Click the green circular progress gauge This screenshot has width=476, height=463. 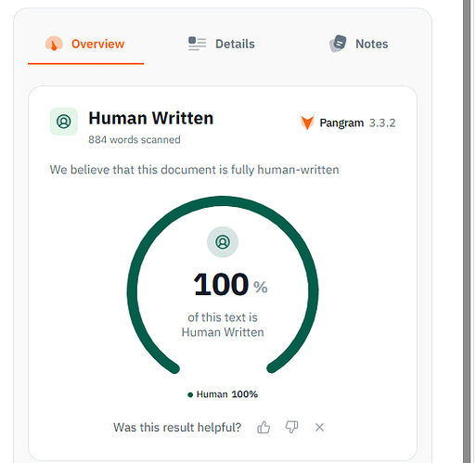coord(223,285)
